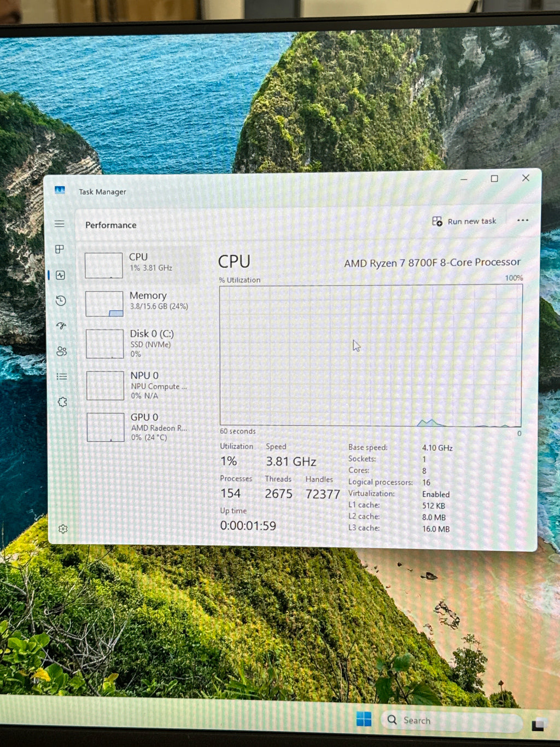Go to the Processes page icon
Viewport: 560px width, 747px height.
pos(60,250)
